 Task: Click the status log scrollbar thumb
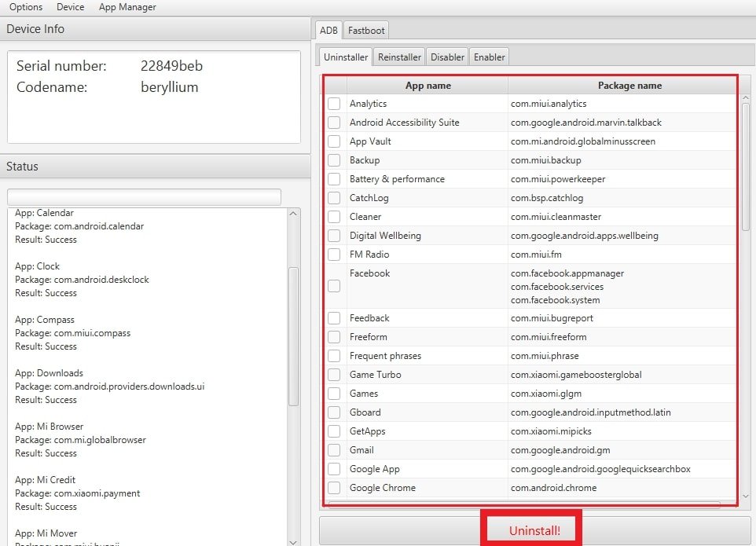293,336
